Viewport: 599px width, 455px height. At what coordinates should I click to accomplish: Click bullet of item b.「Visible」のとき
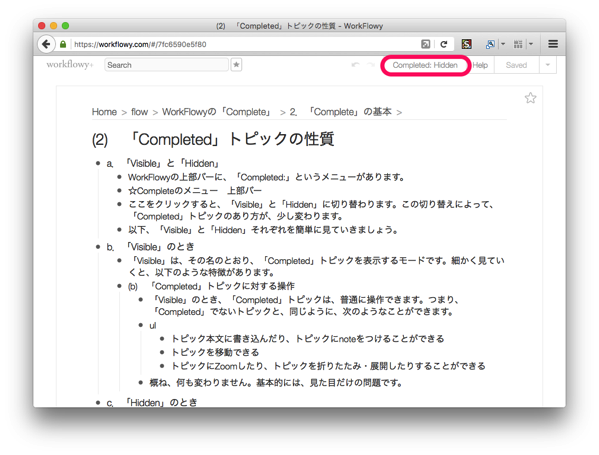coord(98,247)
